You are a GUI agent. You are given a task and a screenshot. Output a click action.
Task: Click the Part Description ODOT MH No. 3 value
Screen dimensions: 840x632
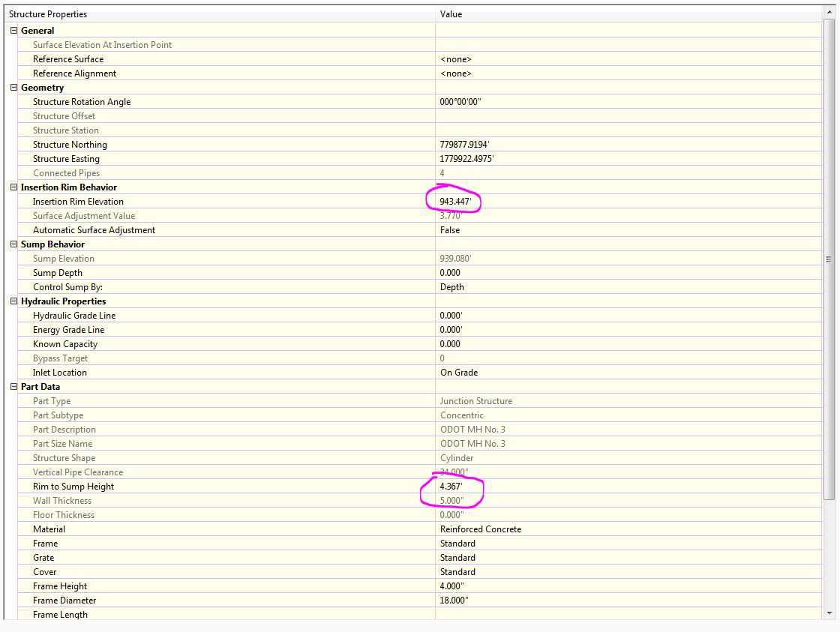tap(472, 430)
